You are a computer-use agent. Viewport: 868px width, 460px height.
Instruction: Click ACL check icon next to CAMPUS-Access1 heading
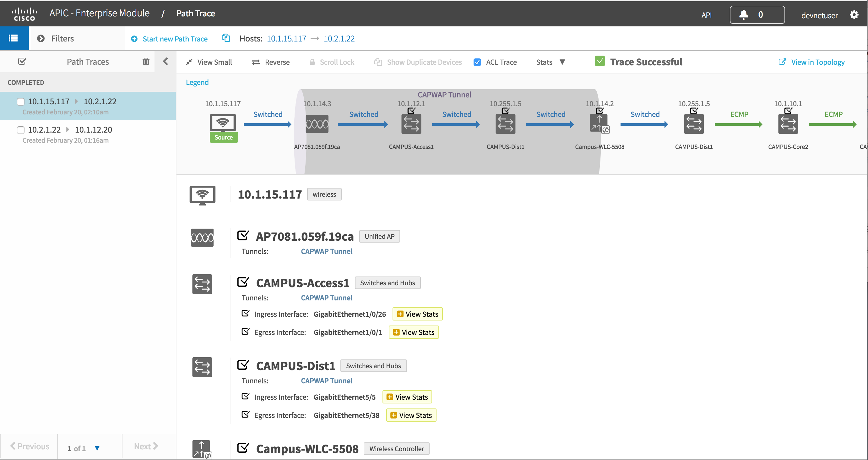(243, 282)
